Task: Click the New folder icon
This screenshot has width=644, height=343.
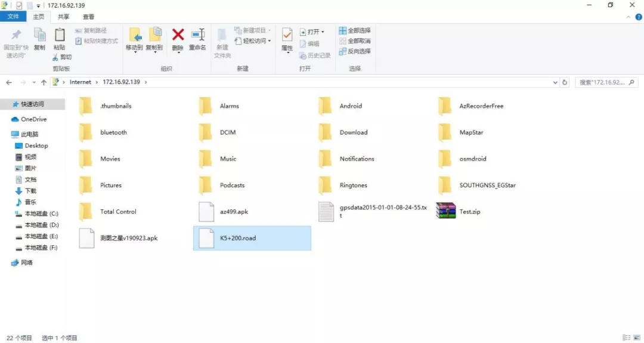Action: click(x=222, y=35)
